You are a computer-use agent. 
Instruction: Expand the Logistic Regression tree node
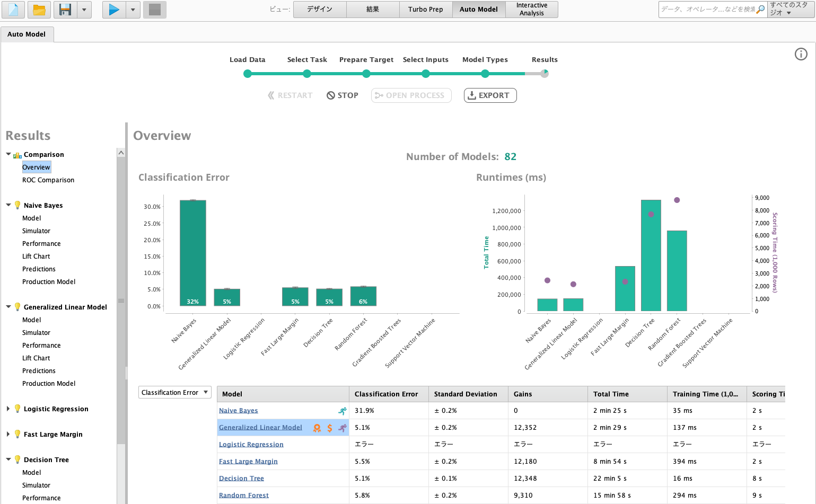tap(8, 409)
